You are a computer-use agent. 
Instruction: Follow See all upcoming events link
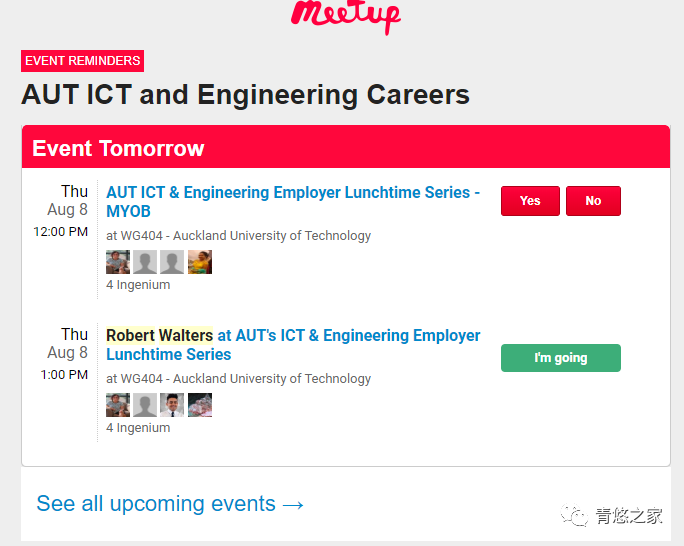tap(170, 504)
